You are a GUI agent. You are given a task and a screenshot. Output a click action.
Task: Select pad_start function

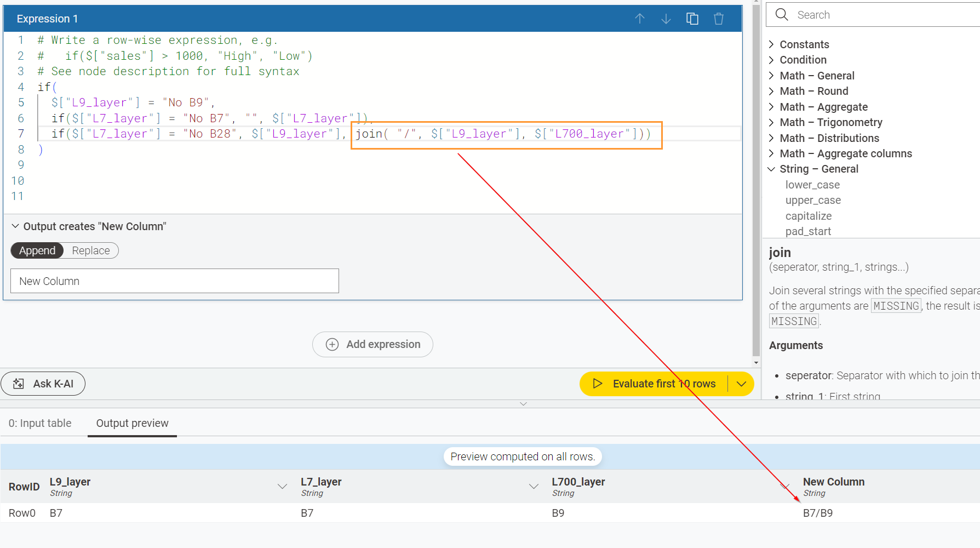coord(808,231)
